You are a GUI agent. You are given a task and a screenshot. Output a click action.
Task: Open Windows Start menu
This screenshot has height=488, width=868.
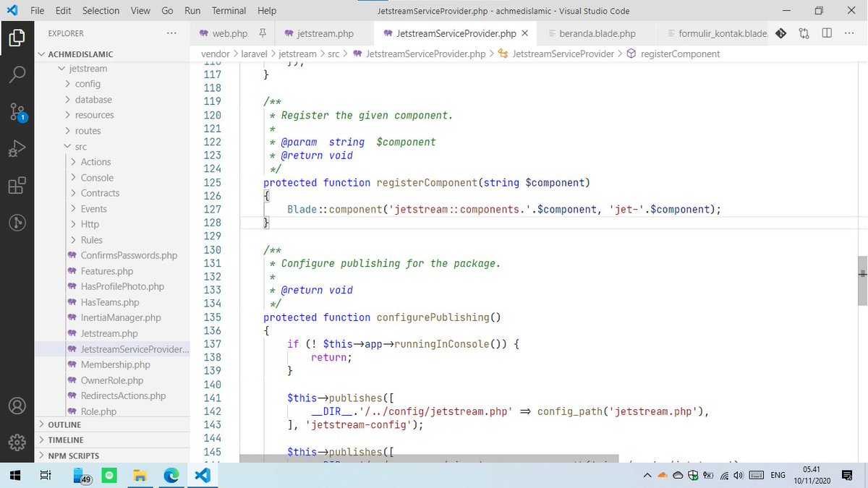click(15, 475)
